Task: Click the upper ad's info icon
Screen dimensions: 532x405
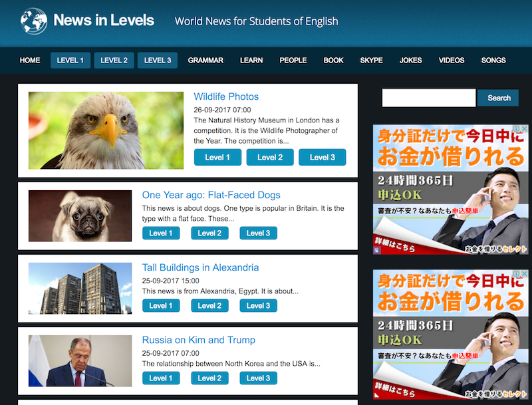Action: (517, 128)
